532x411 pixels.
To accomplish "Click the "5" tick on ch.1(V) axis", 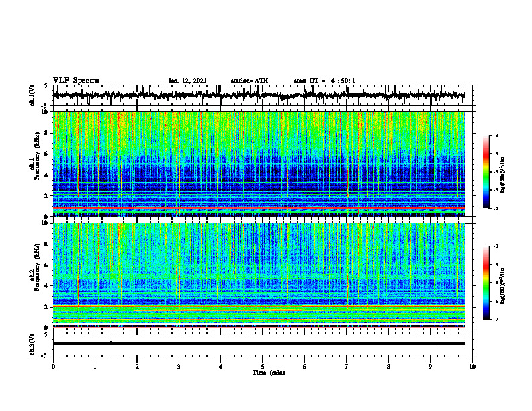I will click(46, 85).
